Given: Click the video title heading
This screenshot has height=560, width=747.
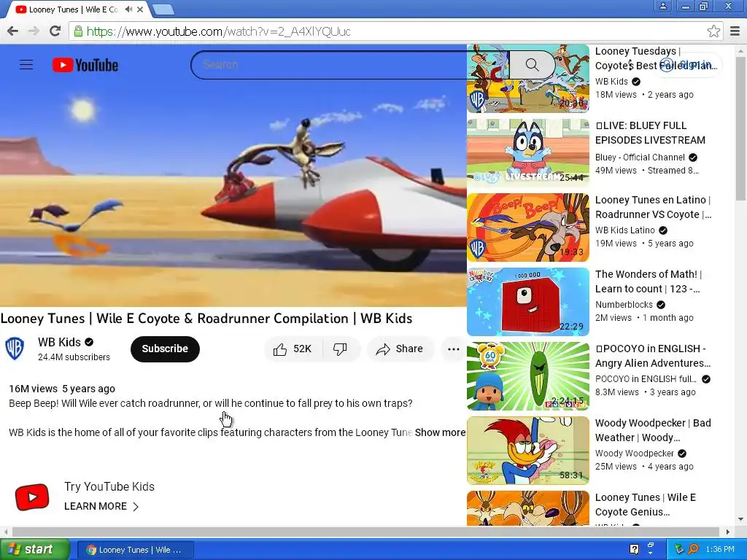Looking at the screenshot, I should 206,319.
